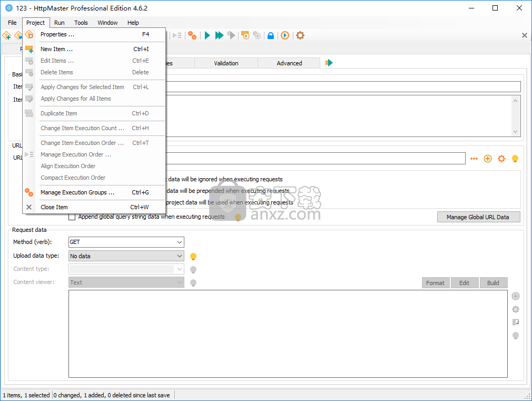532x401 pixels.
Task: Click the single green play icon
Action: tap(208, 35)
